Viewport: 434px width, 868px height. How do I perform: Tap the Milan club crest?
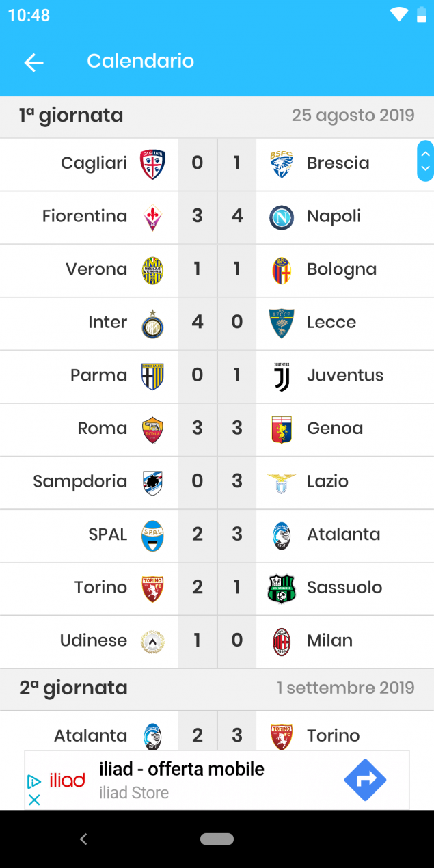pos(282,641)
